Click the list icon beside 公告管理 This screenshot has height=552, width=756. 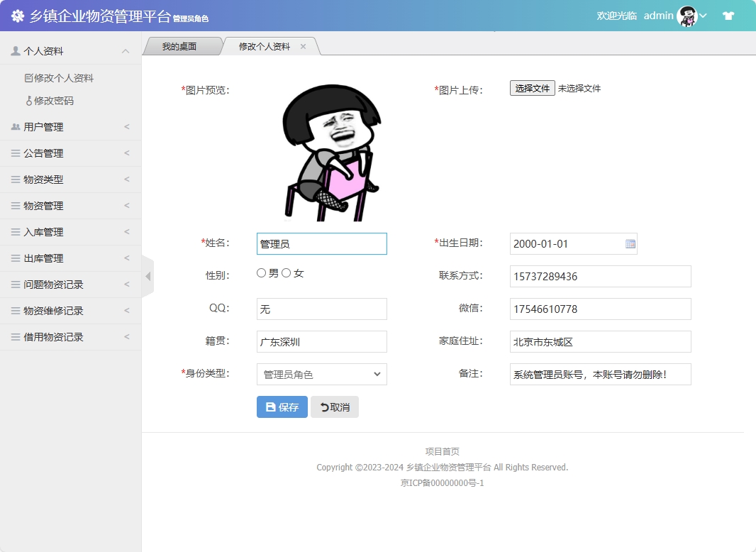16,153
